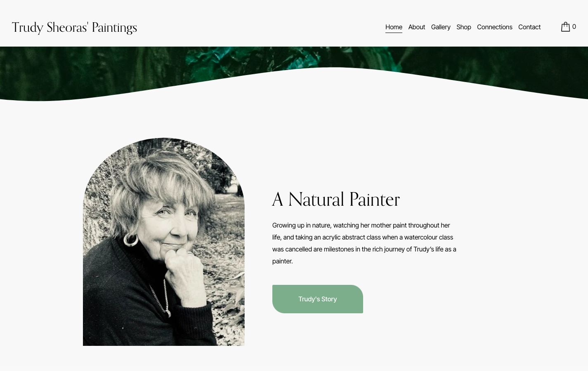Go to the Contact page
Screen dimensions: 588x371
529,27
